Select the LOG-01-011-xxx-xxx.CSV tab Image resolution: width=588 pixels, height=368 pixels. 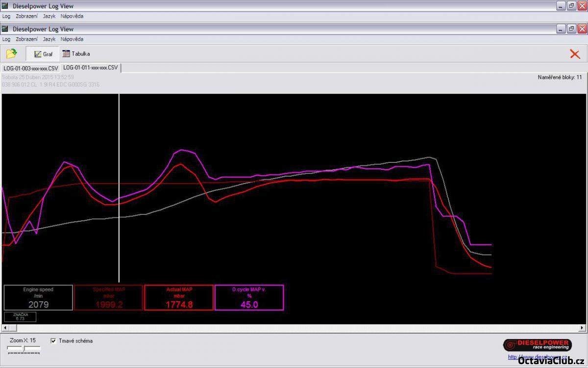[x=91, y=68]
